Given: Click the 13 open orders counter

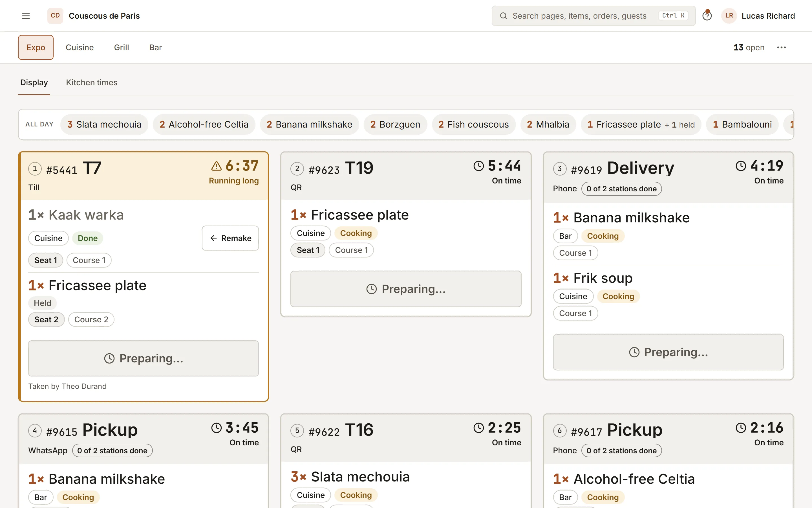Looking at the screenshot, I should tap(749, 47).
